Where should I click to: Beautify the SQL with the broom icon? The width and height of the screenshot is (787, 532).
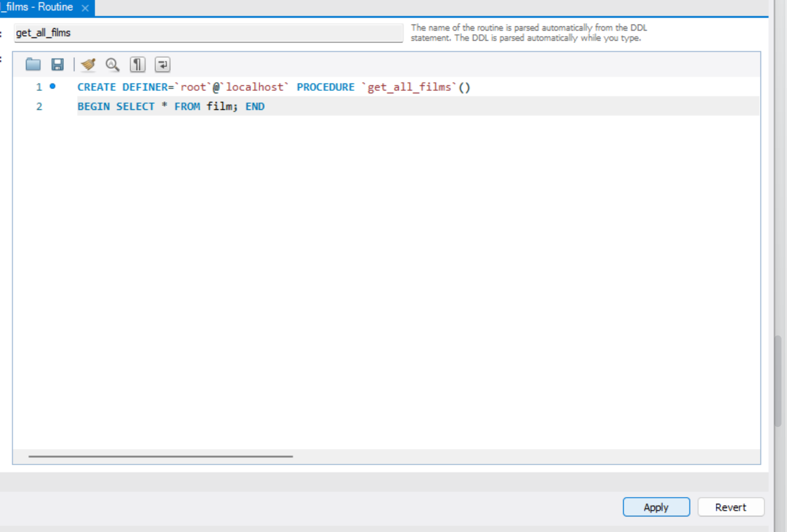tap(88, 65)
